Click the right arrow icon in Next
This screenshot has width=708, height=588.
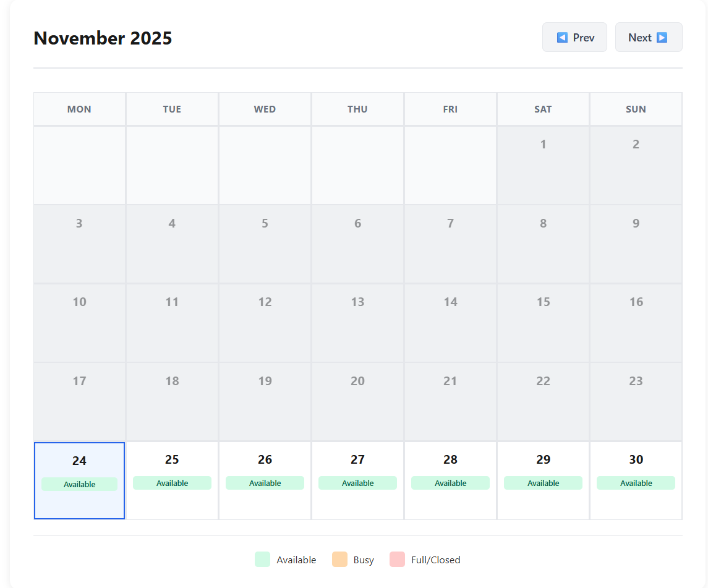pyautogui.click(x=662, y=38)
